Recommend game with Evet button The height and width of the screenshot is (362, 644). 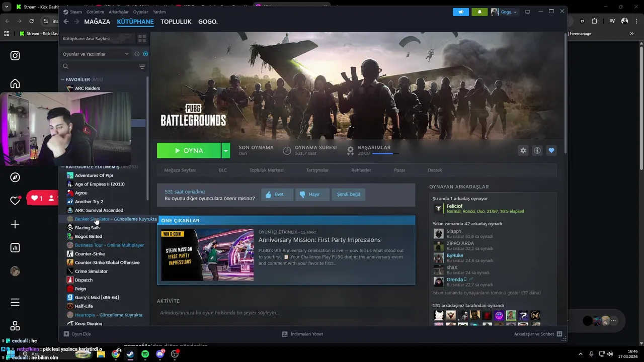pyautogui.click(x=277, y=195)
